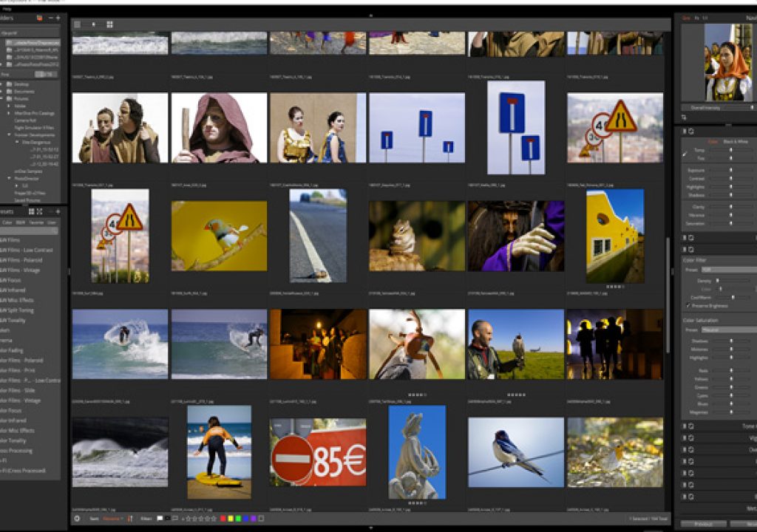Filter by black rejected flag
This screenshot has height=532, width=757.
pyautogui.click(x=168, y=519)
